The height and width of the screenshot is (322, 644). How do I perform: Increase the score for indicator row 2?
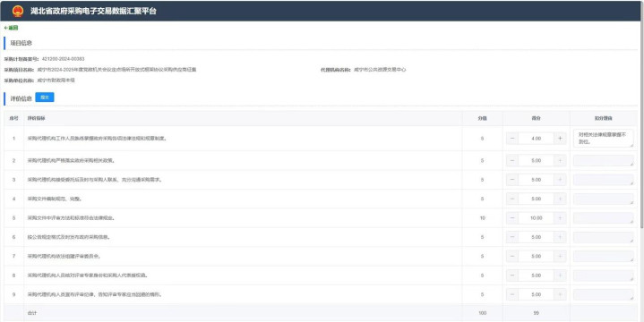[560, 160]
